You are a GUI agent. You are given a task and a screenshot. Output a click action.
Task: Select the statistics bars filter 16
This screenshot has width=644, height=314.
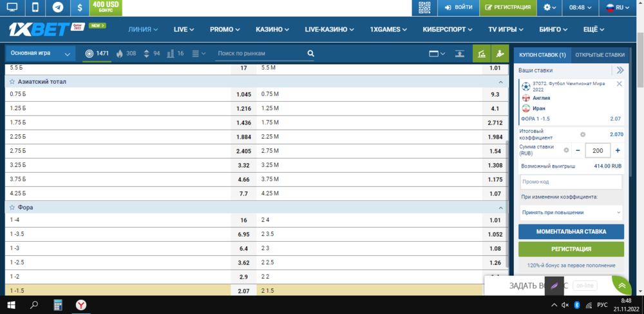pyautogui.click(x=175, y=54)
